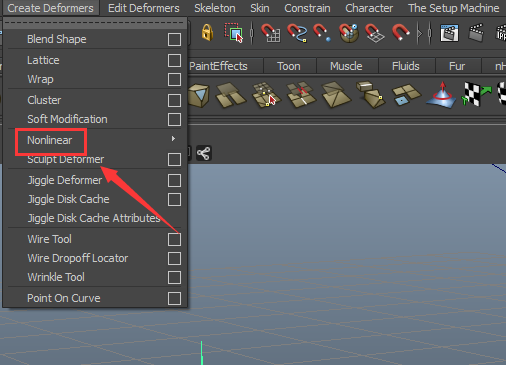Click the share nodes icon above viewport
The width and height of the screenshot is (506, 365).
(x=203, y=153)
